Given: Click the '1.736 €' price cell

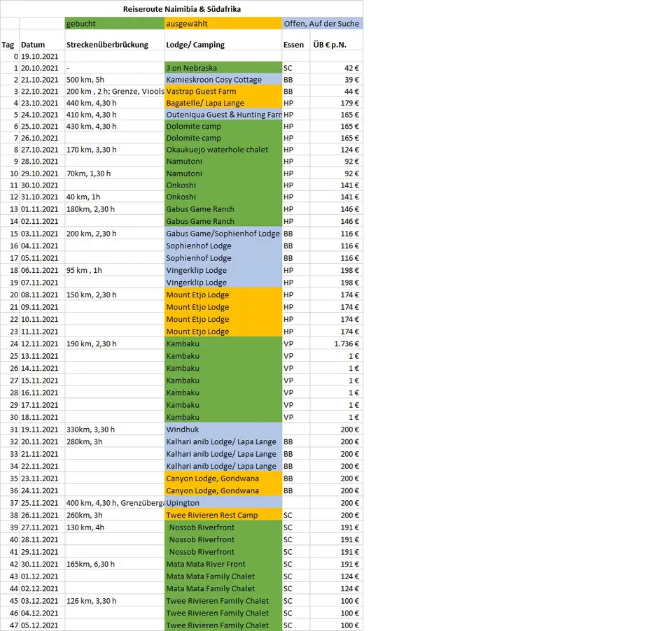Looking at the screenshot, I should tap(336, 343).
